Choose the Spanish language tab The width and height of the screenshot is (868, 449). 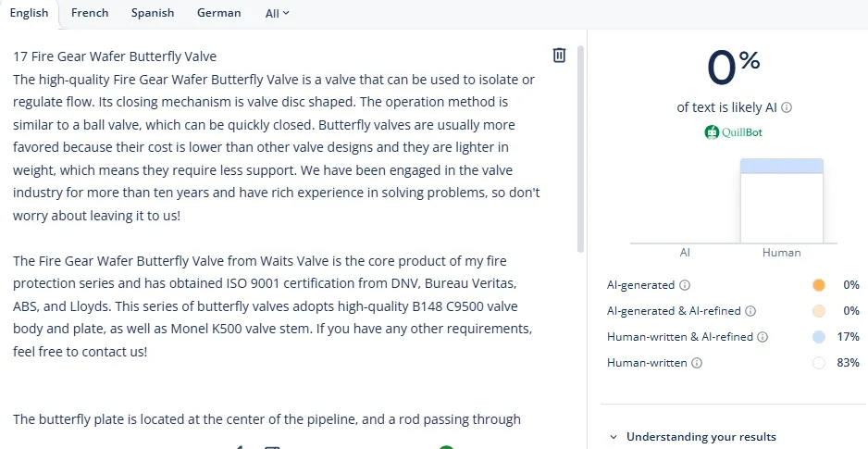[153, 13]
